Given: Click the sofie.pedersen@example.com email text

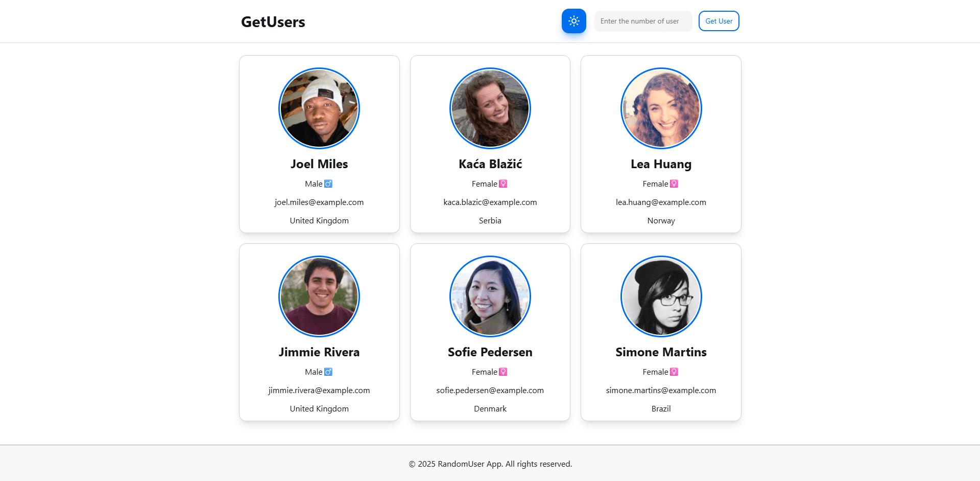Looking at the screenshot, I should point(490,391).
